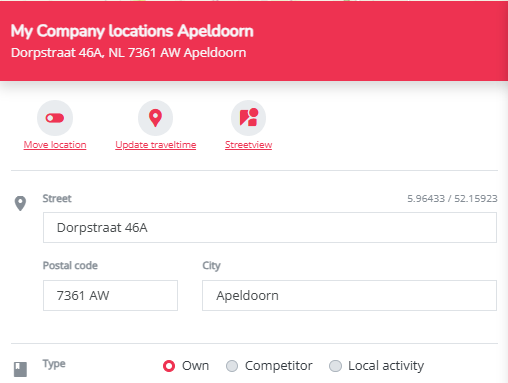Open the Move location link
Viewport: 508px width, 383px height.
point(55,145)
